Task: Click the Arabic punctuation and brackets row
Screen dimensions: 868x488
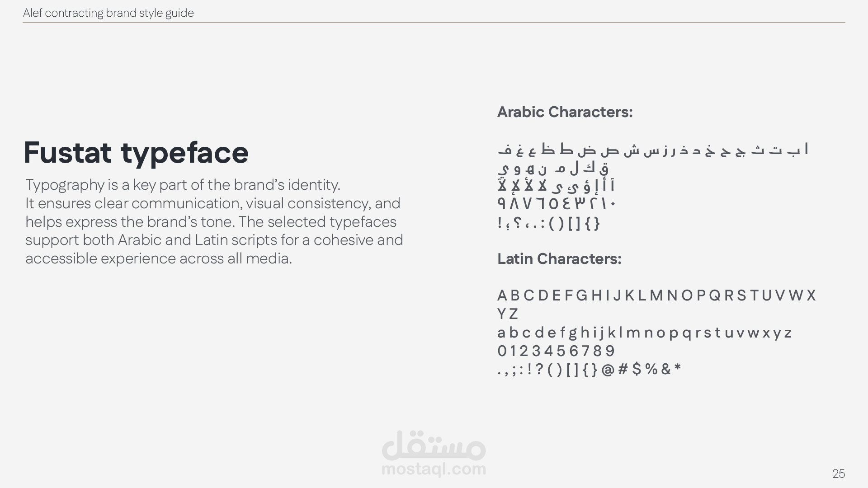Action: 548,223
